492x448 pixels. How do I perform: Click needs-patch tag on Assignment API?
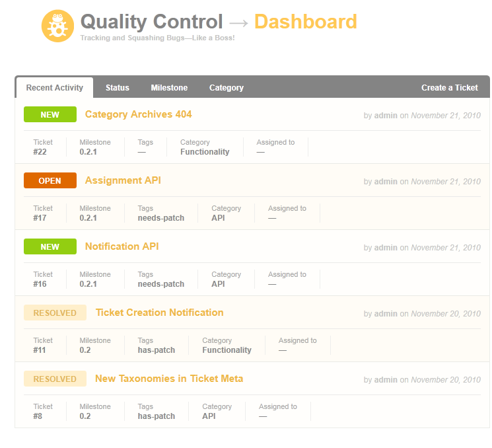click(161, 218)
